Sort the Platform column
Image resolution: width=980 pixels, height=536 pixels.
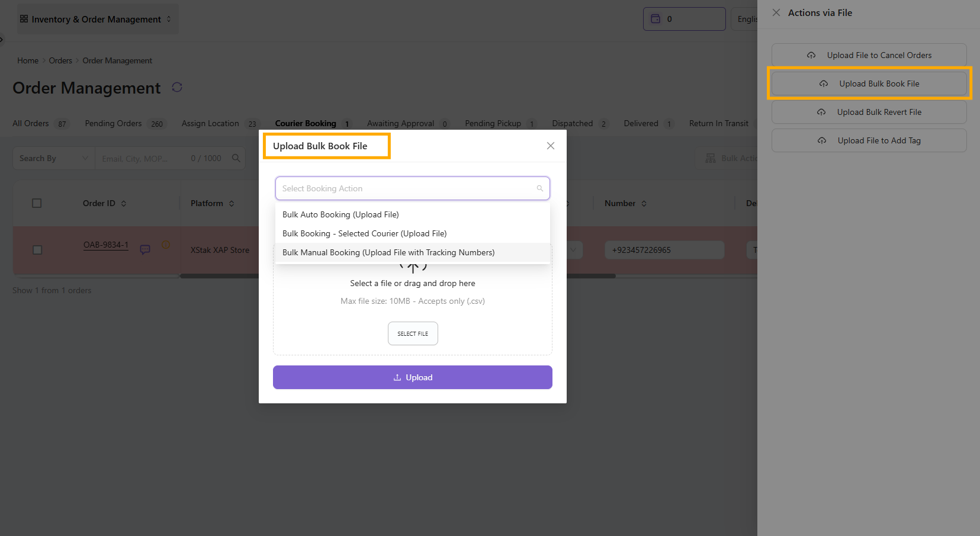232,204
